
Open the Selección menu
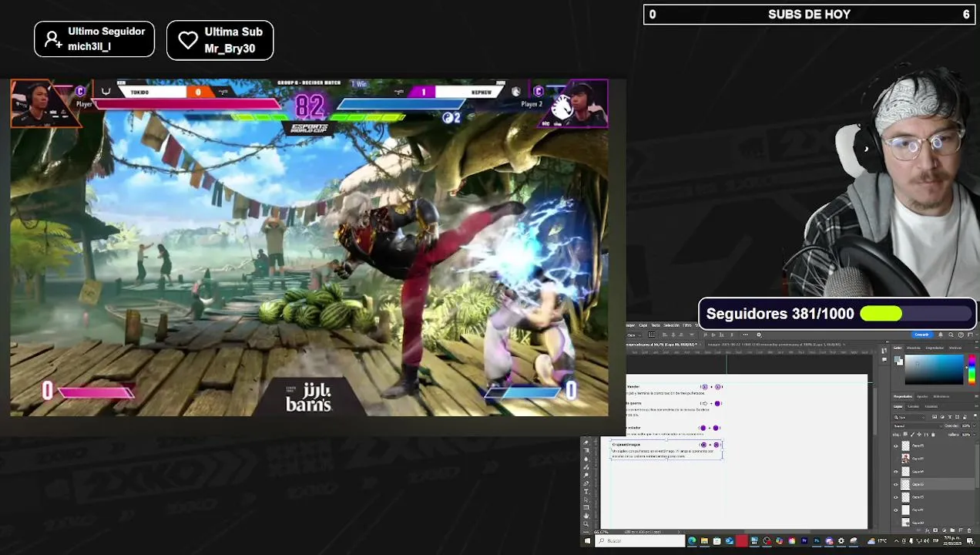(671, 325)
